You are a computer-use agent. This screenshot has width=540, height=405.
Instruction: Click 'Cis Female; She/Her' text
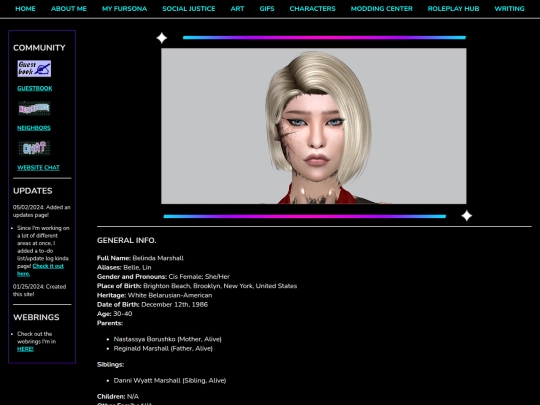pyautogui.click(x=199, y=277)
